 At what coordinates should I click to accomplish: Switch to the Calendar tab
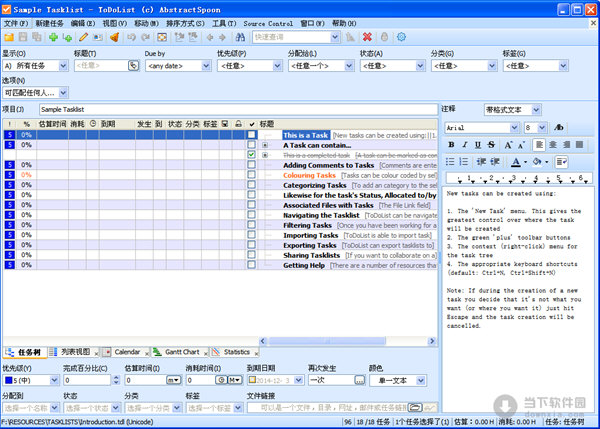pyautogui.click(x=127, y=352)
